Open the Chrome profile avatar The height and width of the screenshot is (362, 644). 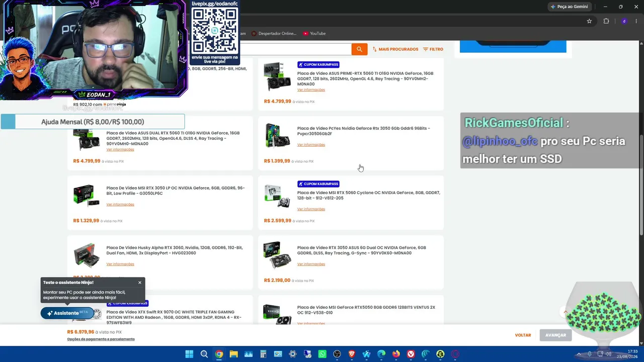coord(624,21)
